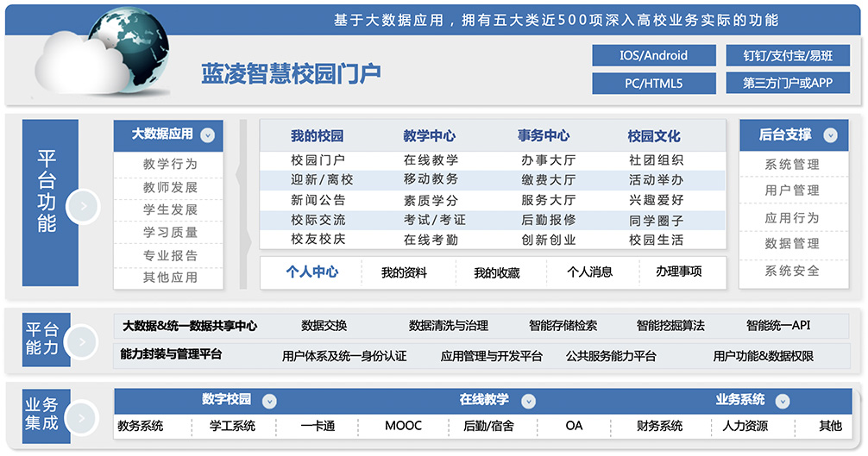Click 数据清洗与治理
This screenshot has width=868, height=456.
coord(449,326)
